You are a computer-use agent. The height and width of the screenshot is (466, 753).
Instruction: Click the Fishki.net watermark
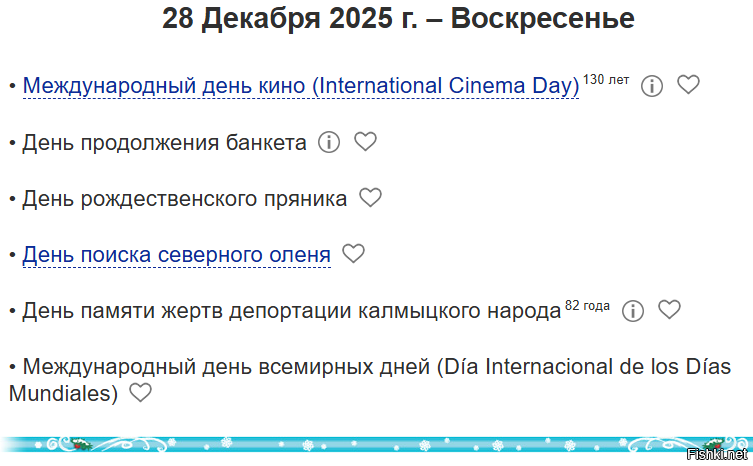[717, 454]
